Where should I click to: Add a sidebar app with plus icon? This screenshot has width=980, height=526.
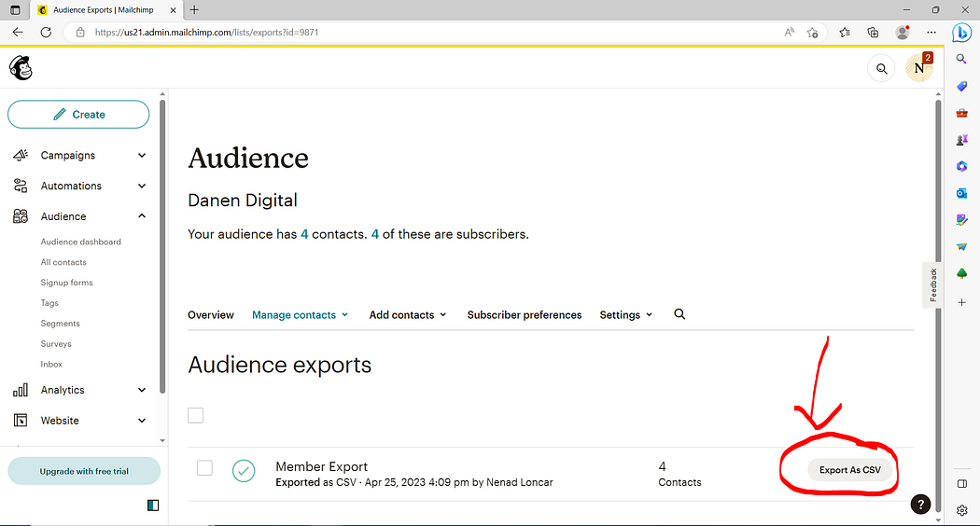(962, 302)
